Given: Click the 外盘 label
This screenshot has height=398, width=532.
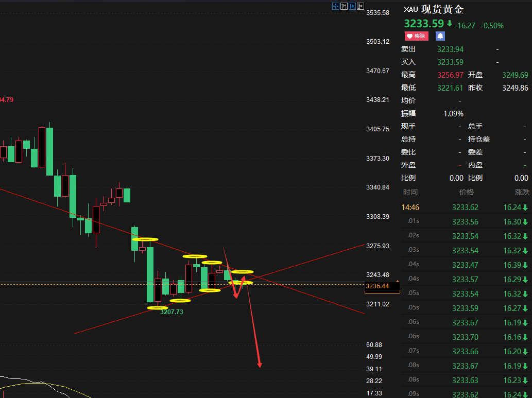Looking at the screenshot, I should (x=408, y=165).
